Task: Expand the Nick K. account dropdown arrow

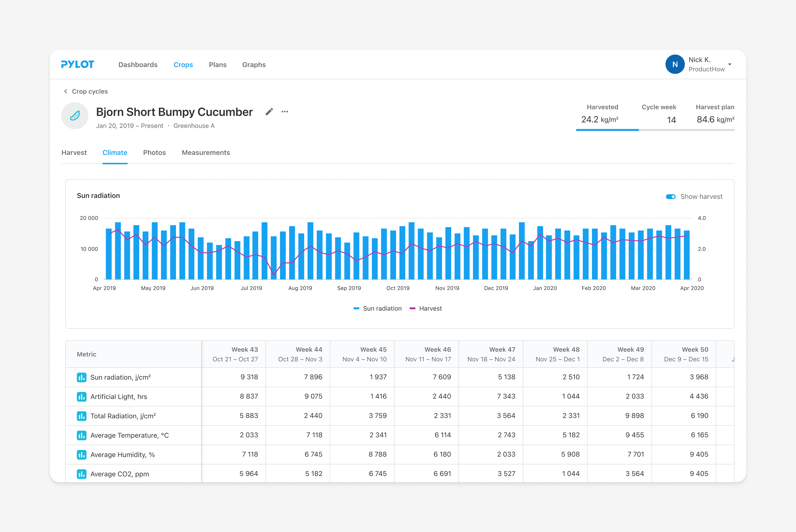Action: [730, 64]
